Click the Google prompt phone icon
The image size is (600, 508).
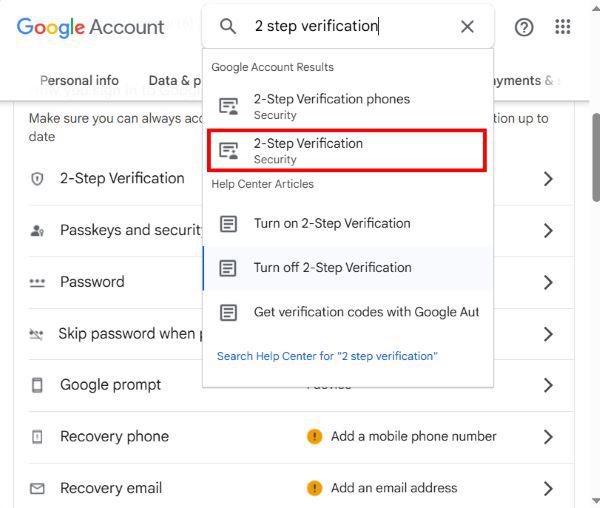(37, 385)
